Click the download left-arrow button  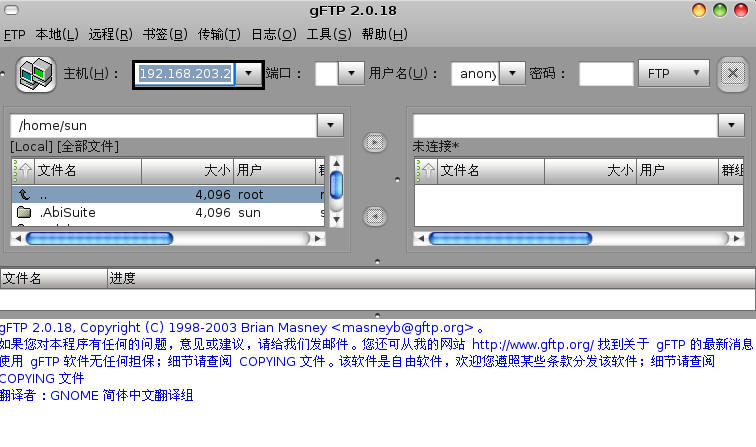click(375, 217)
